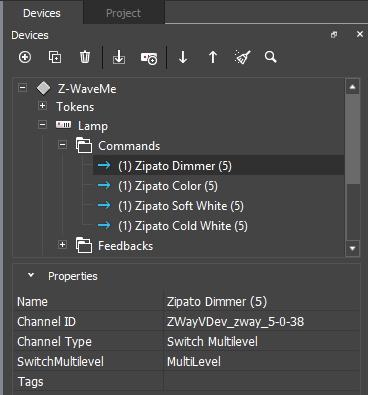The image size is (368, 395).
Task: Click the Channel Type property label
Action: click(54, 342)
